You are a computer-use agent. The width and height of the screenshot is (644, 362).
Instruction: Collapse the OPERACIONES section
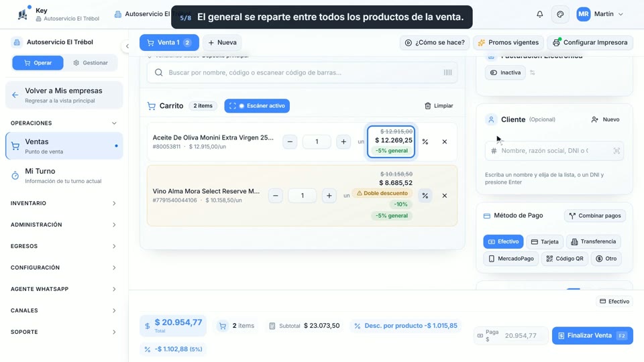tap(64, 123)
